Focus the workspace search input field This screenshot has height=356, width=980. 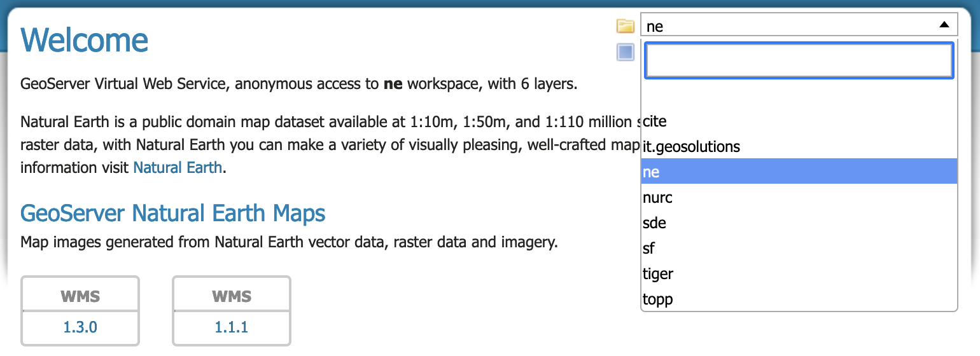pyautogui.click(x=799, y=60)
